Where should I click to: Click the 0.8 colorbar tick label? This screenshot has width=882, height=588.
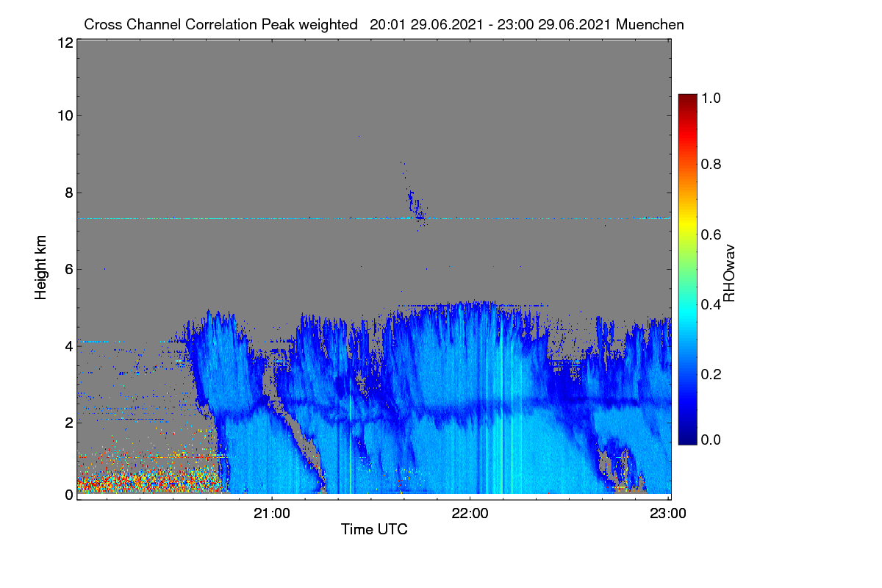tap(712, 164)
